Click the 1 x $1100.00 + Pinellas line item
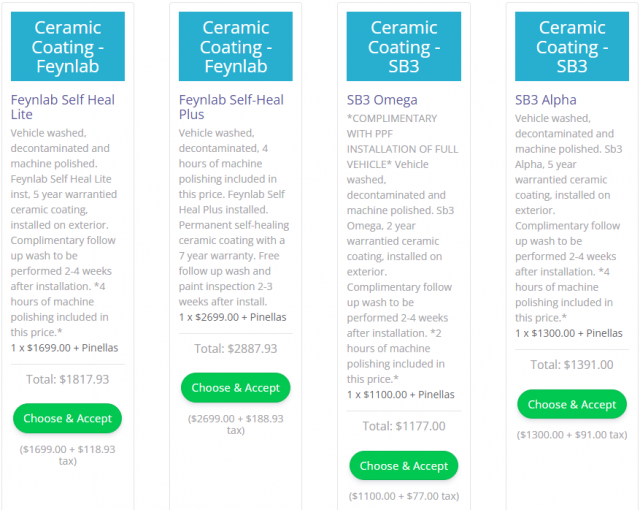640x510 pixels. (401, 395)
